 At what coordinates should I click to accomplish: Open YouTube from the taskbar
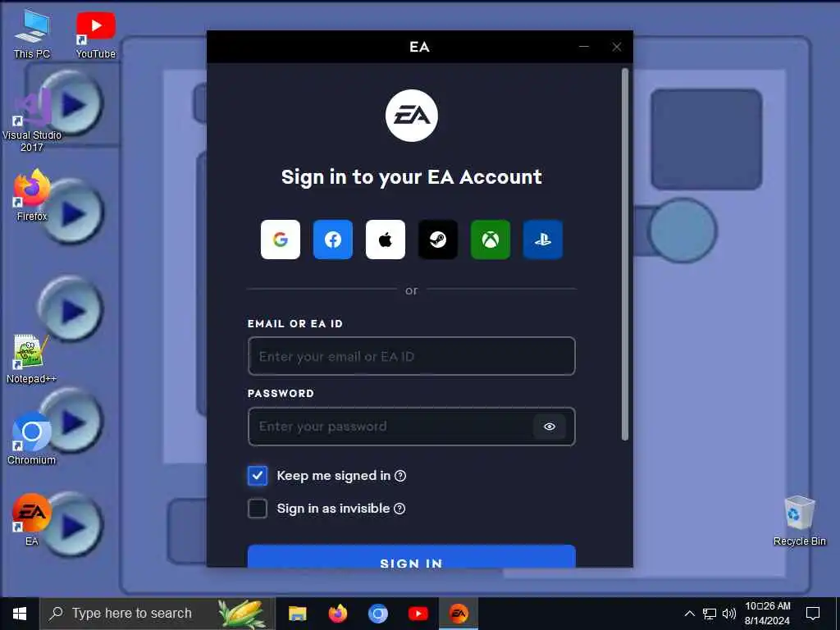point(418,614)
